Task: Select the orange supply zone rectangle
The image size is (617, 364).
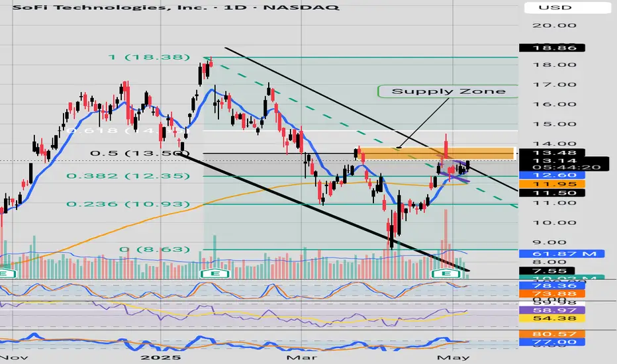Action: [x=436, y=153]
